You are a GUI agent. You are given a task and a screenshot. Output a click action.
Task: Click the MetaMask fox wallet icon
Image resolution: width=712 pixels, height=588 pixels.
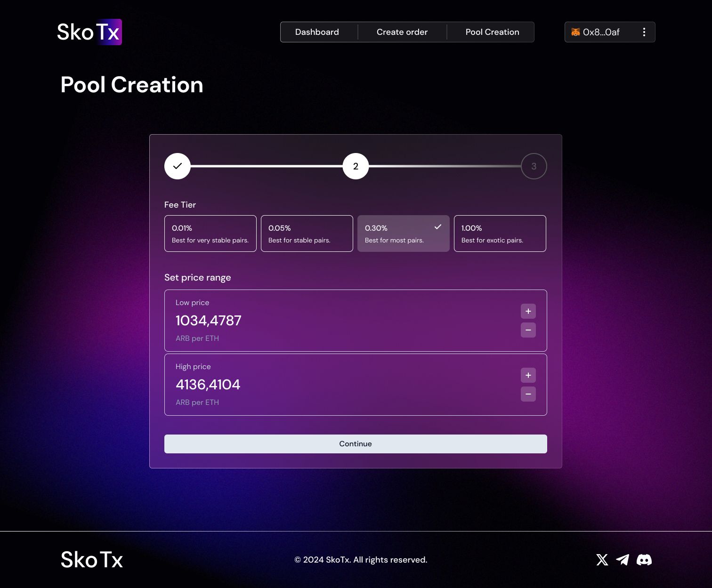pos(575,32)
